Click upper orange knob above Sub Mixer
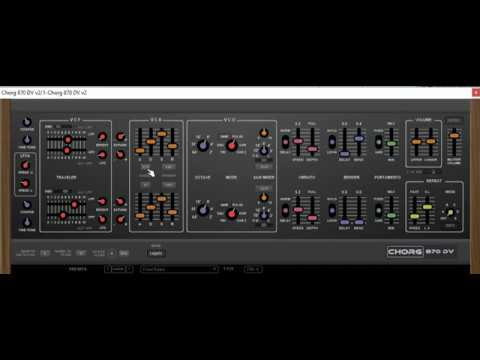 point(263,133)
